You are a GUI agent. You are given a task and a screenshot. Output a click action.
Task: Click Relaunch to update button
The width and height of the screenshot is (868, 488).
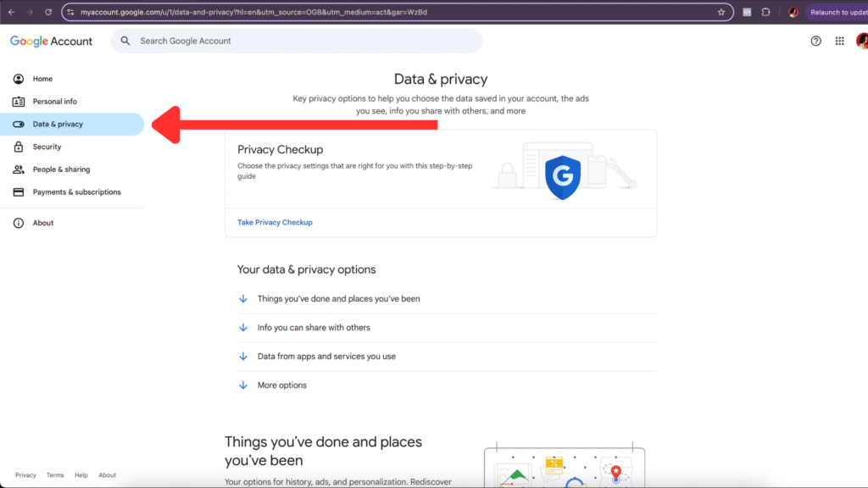coord(838,12)
